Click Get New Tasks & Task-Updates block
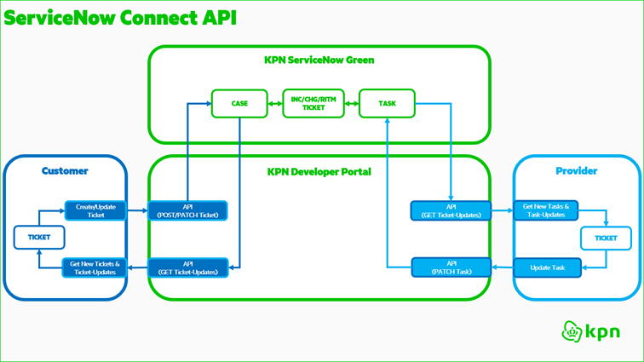Image resolution: width=644 pixels, height=362 pixels. pos(546,210)
